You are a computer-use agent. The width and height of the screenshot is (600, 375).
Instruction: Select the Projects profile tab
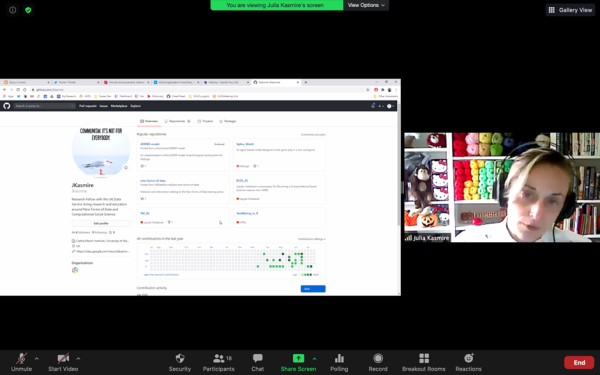click(x=205, y=121)
